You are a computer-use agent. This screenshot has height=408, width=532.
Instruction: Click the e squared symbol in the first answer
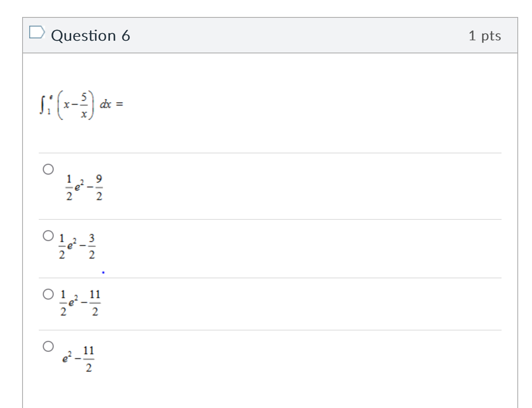(x=78, y=185)
